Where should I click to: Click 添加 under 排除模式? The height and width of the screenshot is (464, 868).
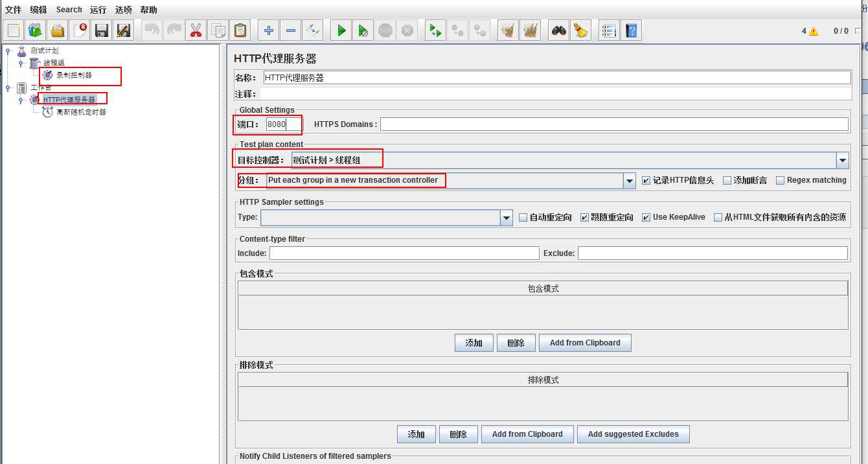(x=417, y=434)
